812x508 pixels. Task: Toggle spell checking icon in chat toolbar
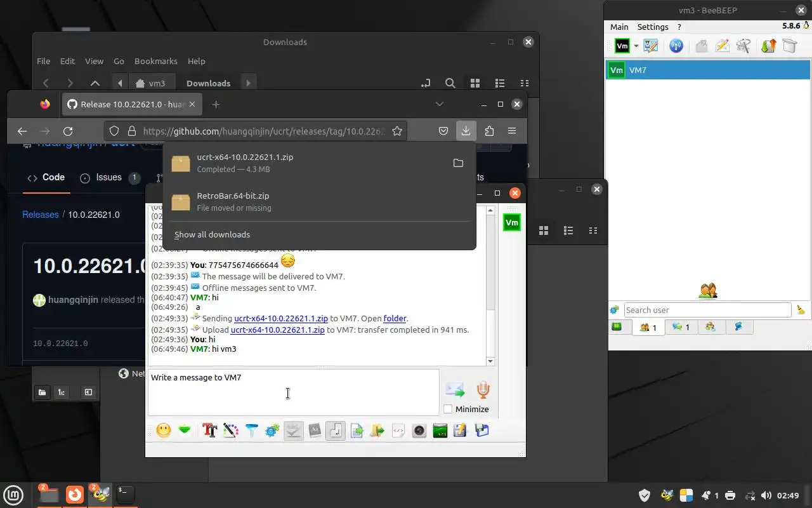(x=293, y=431)
